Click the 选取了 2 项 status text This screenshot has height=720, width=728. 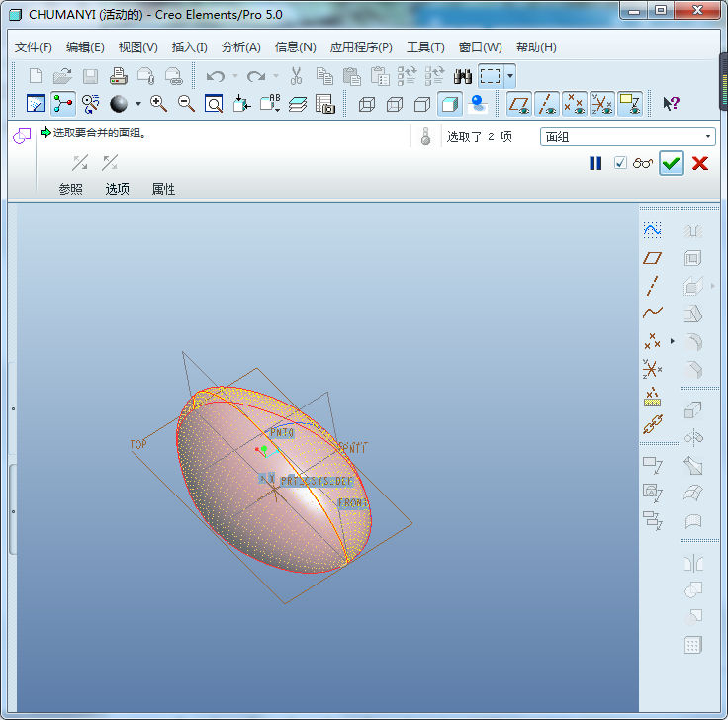[x=479, y=136]
